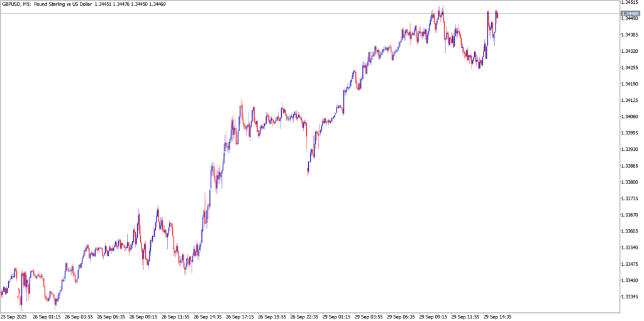644x321 pixels.
Task: Click the 1.34060 price axis label
Action: click(x=630, y=117)
